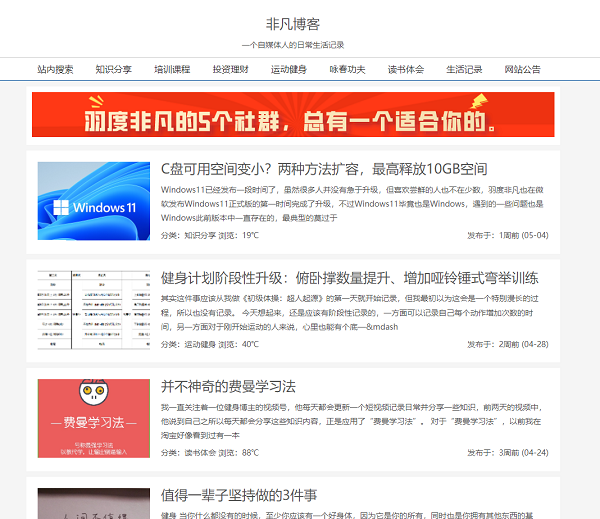This screenshot has width=600, height=519.
Task: Go to 知识分享 in navigation bar
Action: coord(114,69)
